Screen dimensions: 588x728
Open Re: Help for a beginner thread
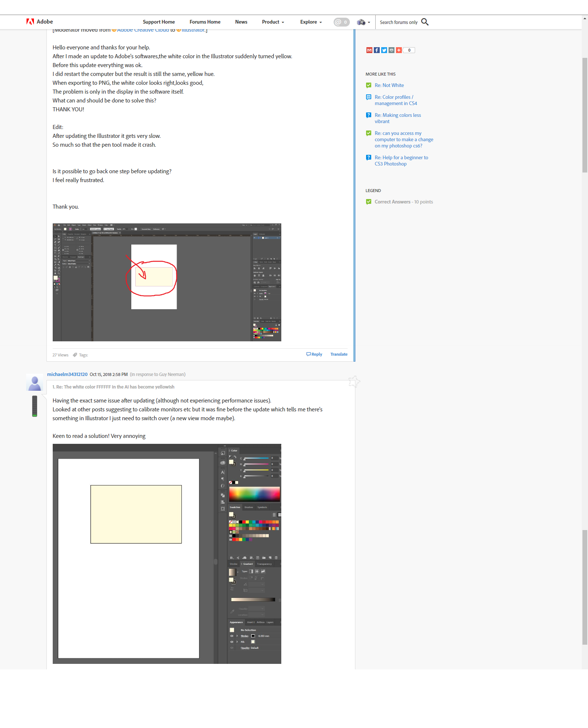pos(401,161)
